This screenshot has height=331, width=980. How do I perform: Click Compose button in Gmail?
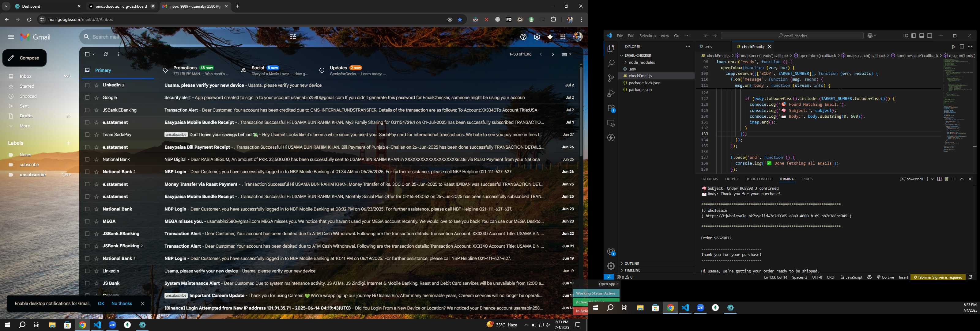[x=24, y=58]
